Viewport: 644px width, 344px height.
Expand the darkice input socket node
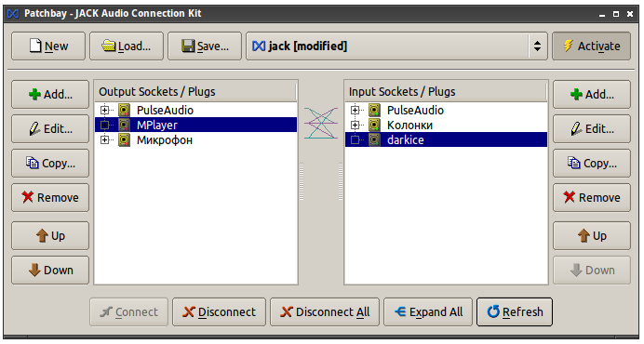(x=355, y=140)
